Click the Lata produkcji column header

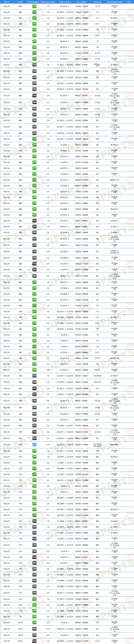65,2
